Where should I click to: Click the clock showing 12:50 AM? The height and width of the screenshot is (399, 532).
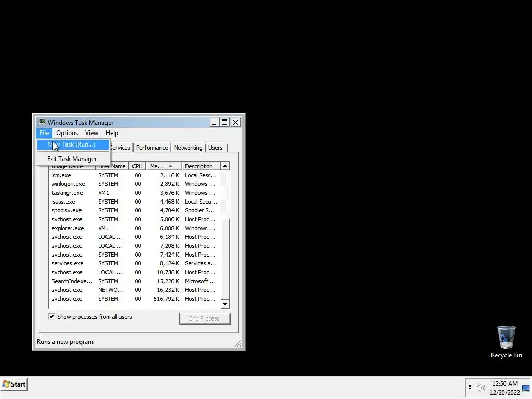[x=504, y=384]
